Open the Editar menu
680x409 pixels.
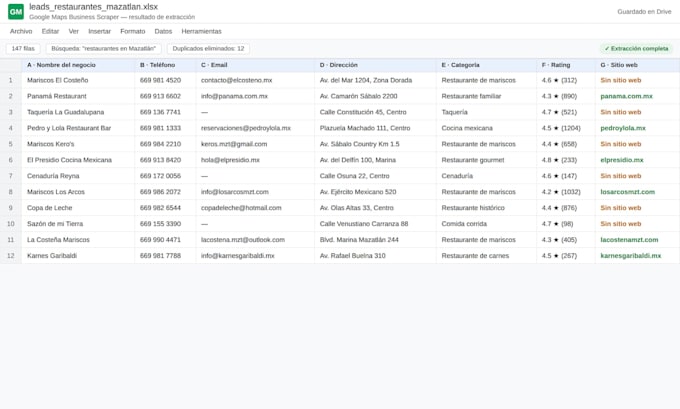coord(50,31)
